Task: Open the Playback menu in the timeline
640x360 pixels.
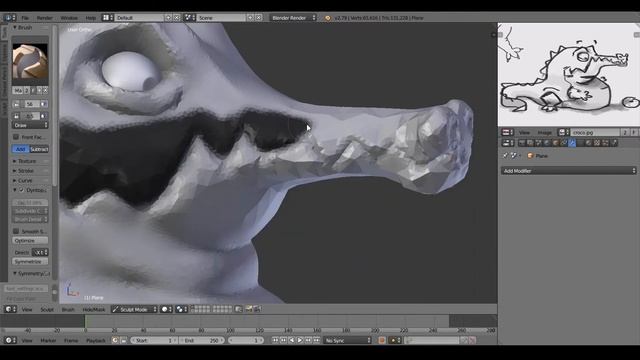Action: pos(96,340)
